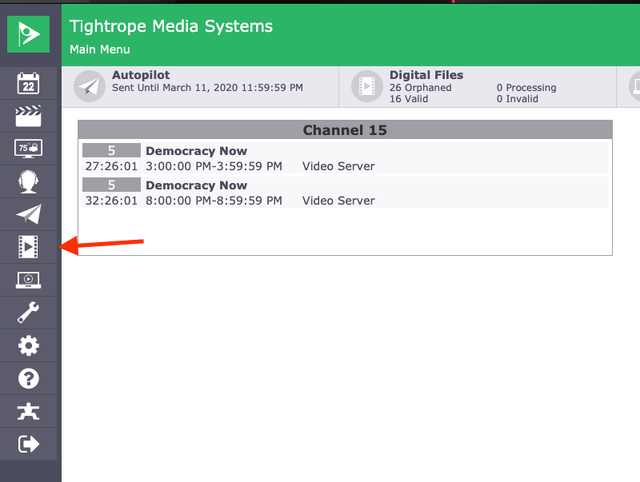Image resolution: width=640 pixels, height=482 pixels.
Task: Click the '26 Orphaned' text
Action: [420, 88]
